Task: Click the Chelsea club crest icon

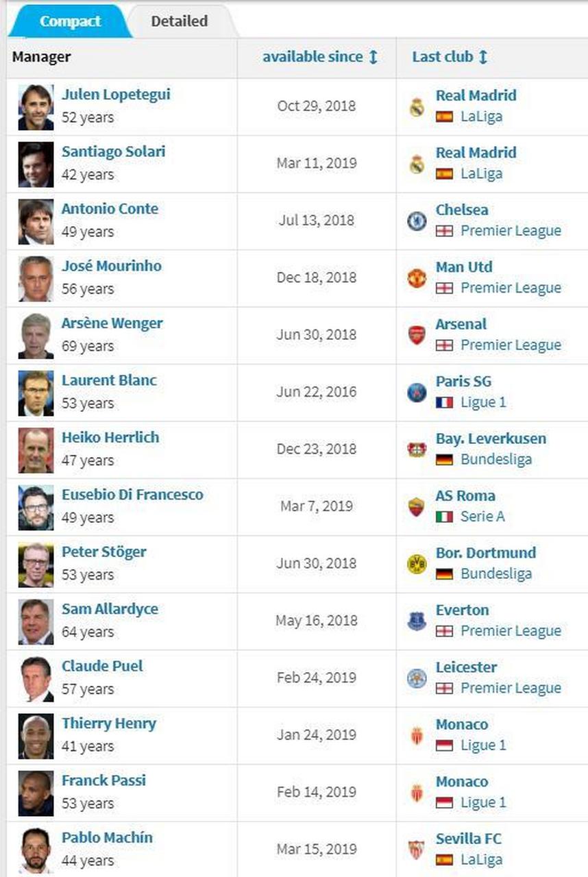Action: (417, 221)
